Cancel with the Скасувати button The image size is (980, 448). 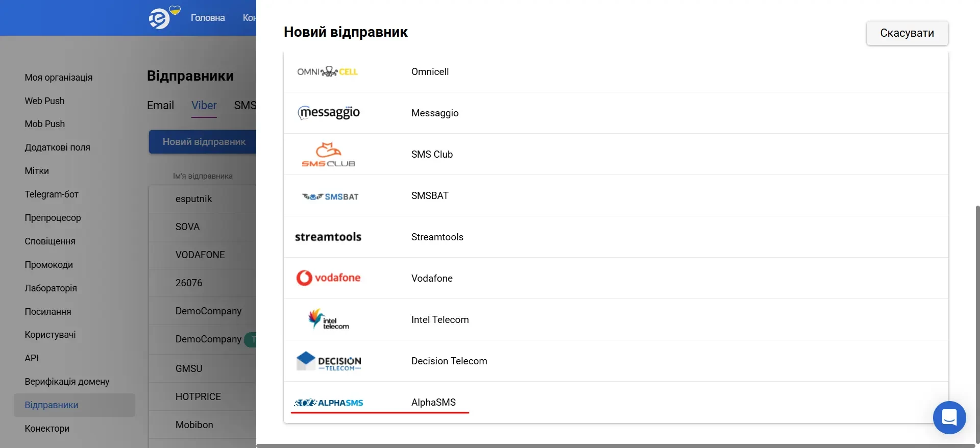pyautogui.click(x=907, y=33)
